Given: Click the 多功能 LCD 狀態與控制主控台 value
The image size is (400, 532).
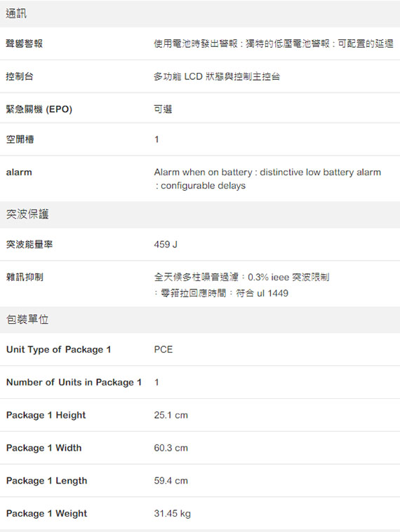Looking at the screenshot, I should (x=217, y=76).
